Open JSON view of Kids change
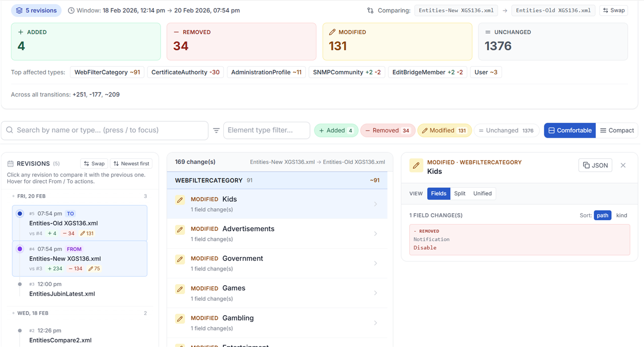This screenshot has height=347, width=644. (595, 165)
